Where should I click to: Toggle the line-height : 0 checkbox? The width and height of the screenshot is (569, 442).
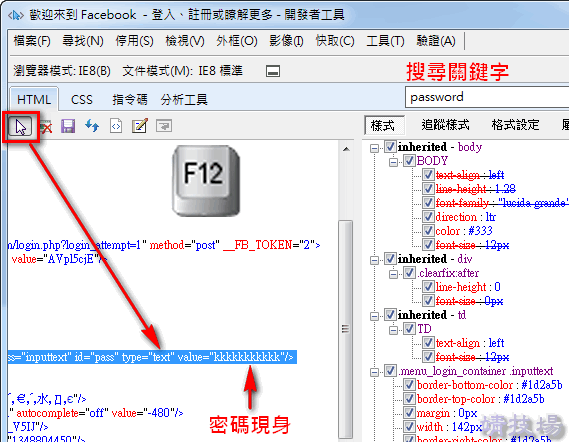point(428,287)
